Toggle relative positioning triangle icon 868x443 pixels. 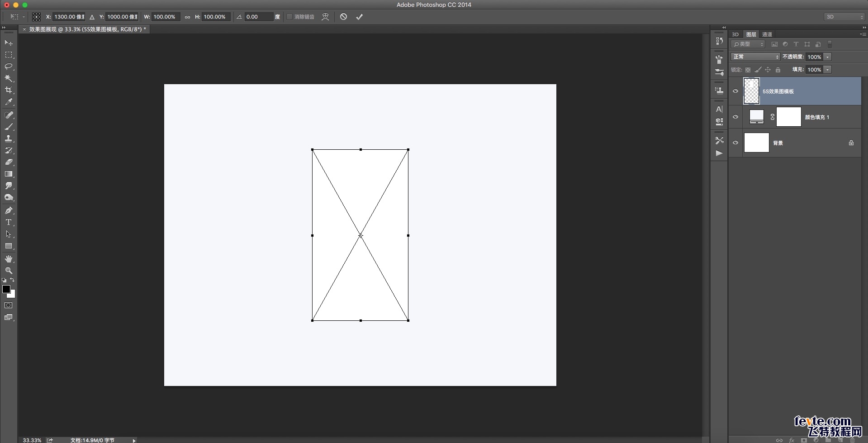point(92,17)
